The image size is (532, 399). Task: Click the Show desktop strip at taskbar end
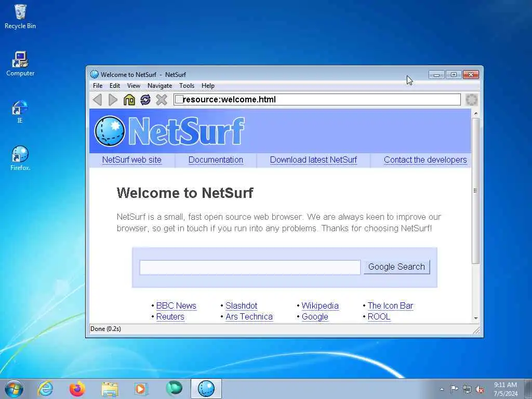528,389
